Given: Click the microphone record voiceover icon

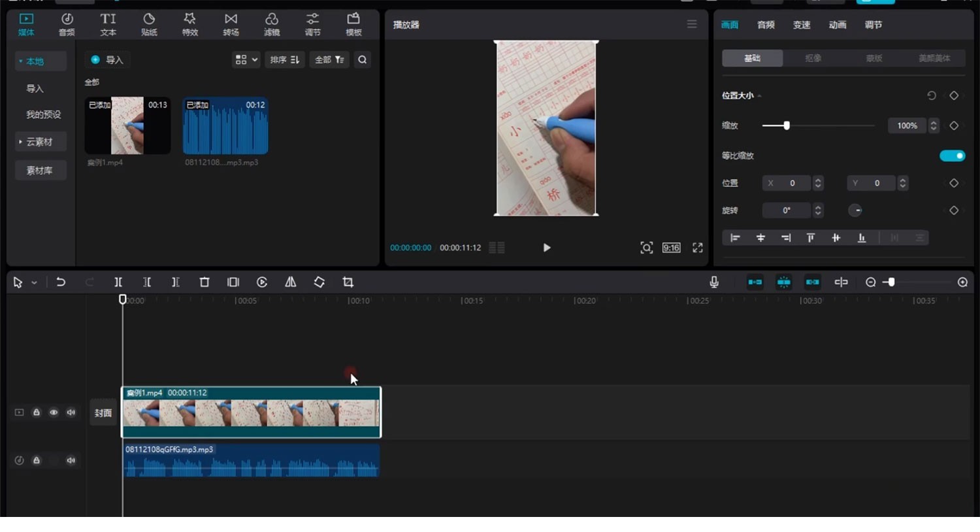Looking at the screenshot, I should [x=714, y=282].
